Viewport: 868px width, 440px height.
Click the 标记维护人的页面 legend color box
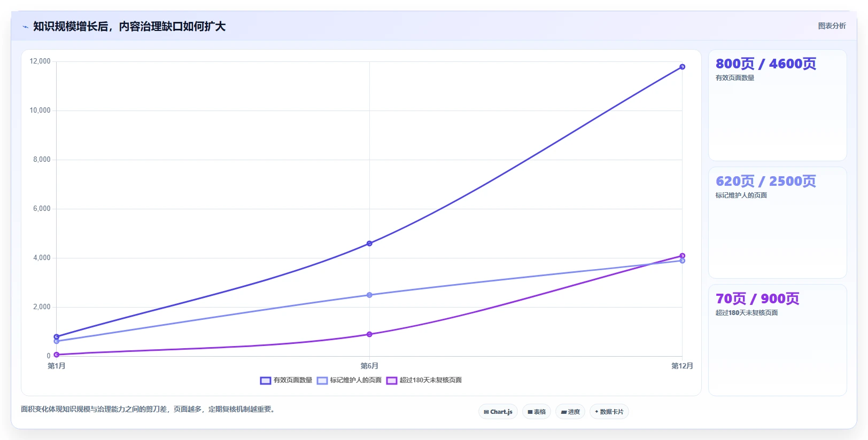tap(322, 381)
